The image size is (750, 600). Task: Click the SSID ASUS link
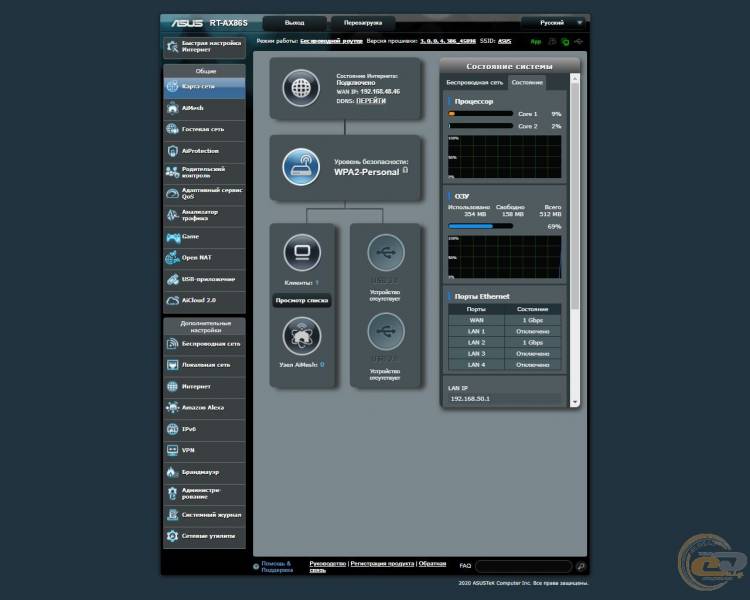coord(504,41)
